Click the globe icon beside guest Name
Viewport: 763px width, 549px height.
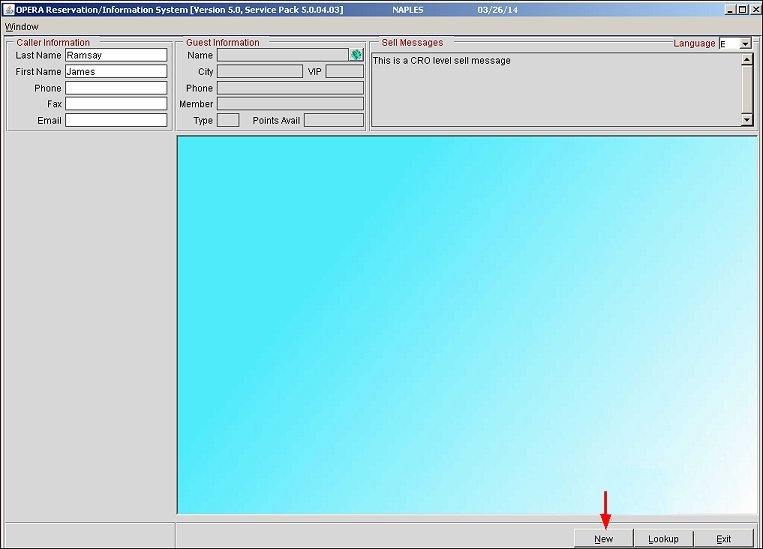[356, 56]
